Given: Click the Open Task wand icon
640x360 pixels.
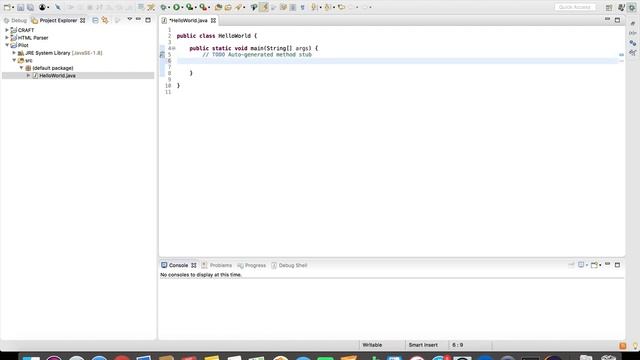Looking at the screenshot, I should [238, 7].
